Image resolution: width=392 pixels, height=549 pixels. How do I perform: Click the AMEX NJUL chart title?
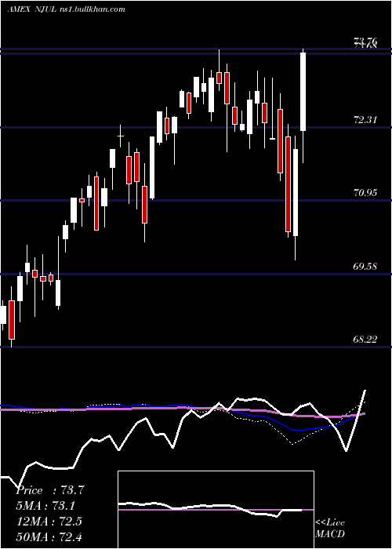click(67, 9)
